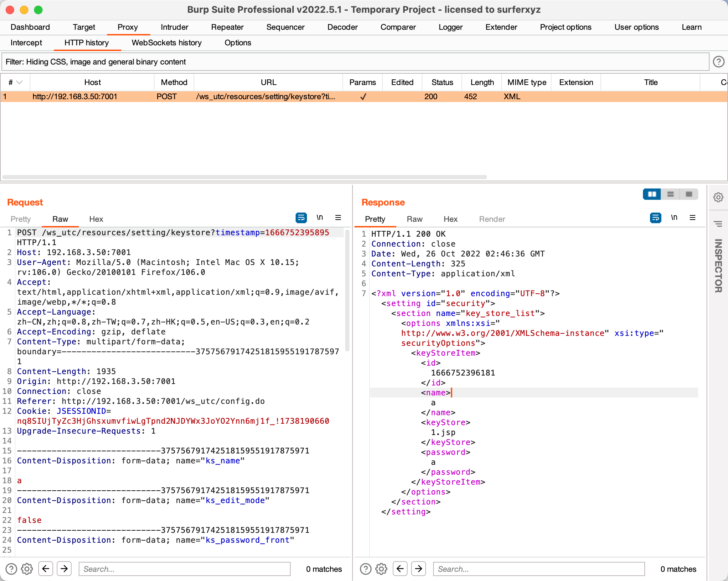Toggle word wrap icon in Request panel
The width and height of the screenshot is (728, 581).
click(x=301, y=218)
